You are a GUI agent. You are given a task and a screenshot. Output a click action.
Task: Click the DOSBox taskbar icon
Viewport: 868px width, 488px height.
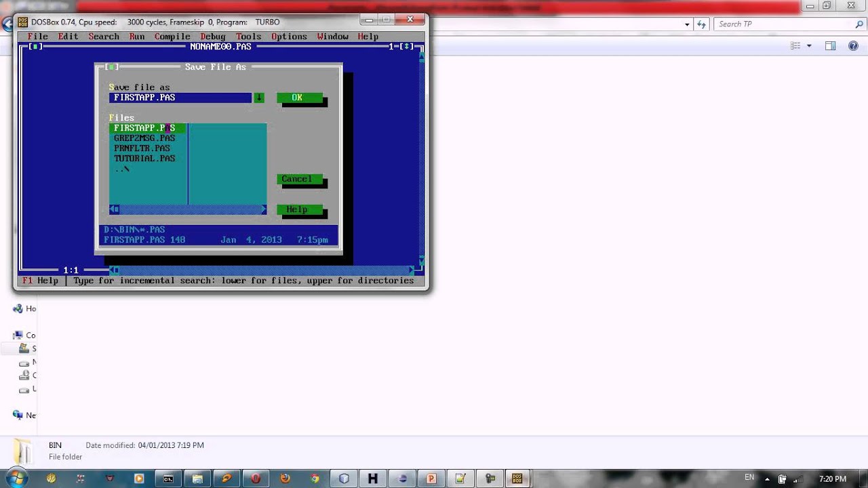pos(518,479)
